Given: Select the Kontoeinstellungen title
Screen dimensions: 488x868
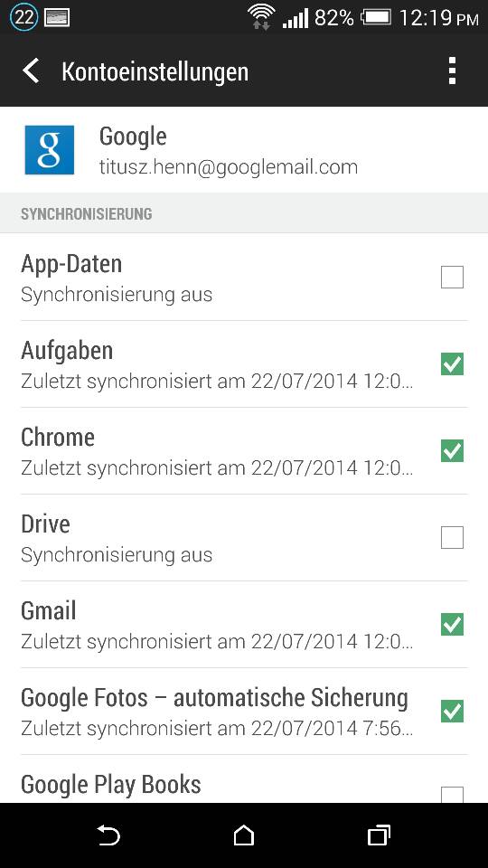Looking at the screenshot, I should pos(155,72).
